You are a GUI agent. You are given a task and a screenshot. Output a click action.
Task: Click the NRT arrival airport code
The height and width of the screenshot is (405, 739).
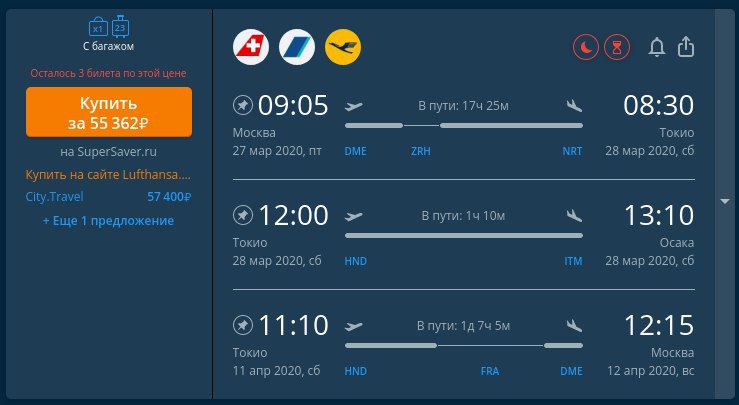(x=572, y=151)
